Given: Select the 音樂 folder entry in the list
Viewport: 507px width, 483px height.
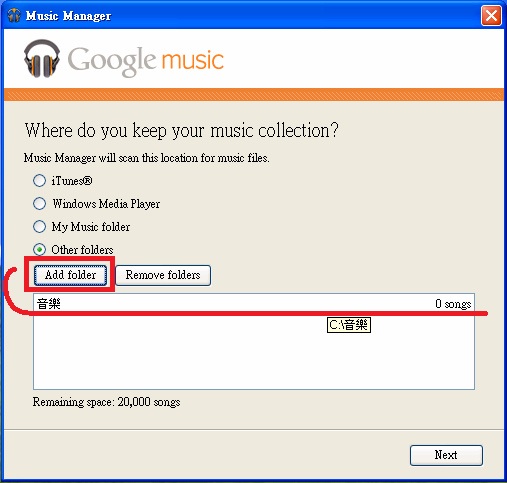Looking at the screenshot, I should click(254, 304).
